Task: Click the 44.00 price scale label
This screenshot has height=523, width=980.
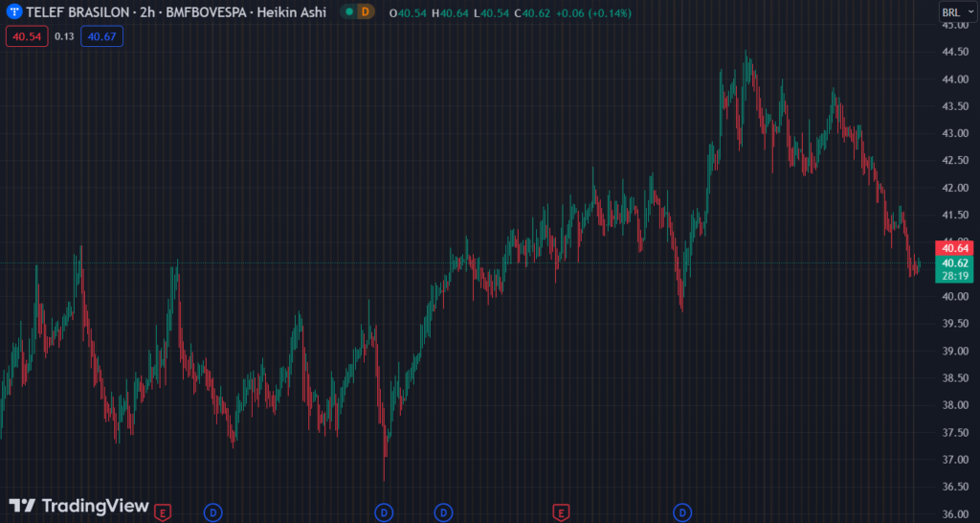Action: 956,80
